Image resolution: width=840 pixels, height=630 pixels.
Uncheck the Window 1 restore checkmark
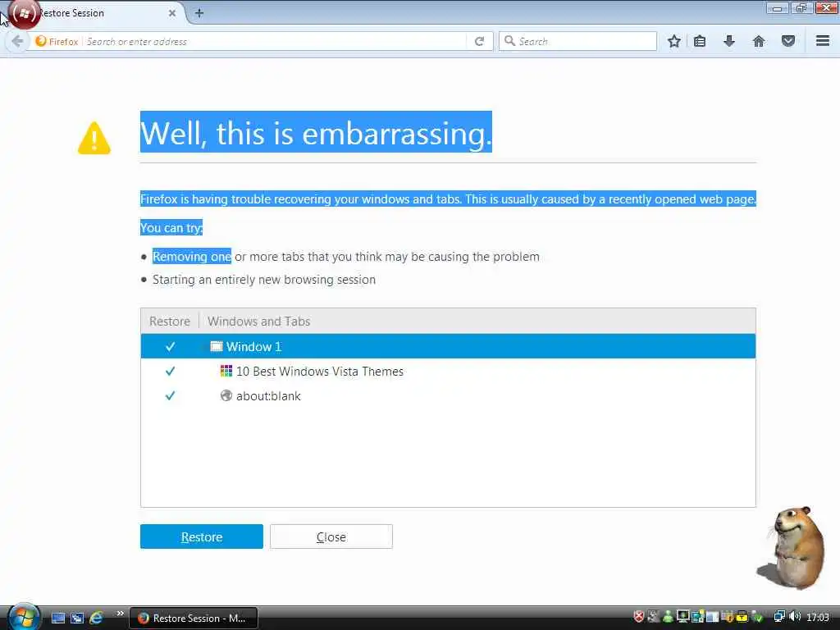point(171,347)
